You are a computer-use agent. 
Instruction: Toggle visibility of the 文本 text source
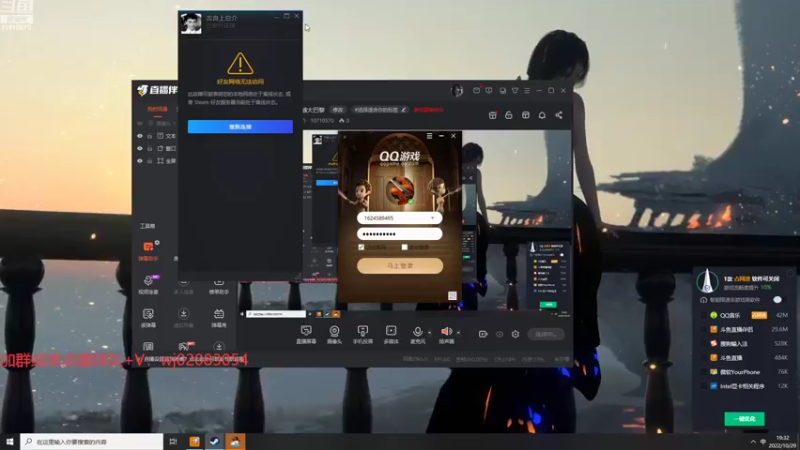click(x=140, y=136)
